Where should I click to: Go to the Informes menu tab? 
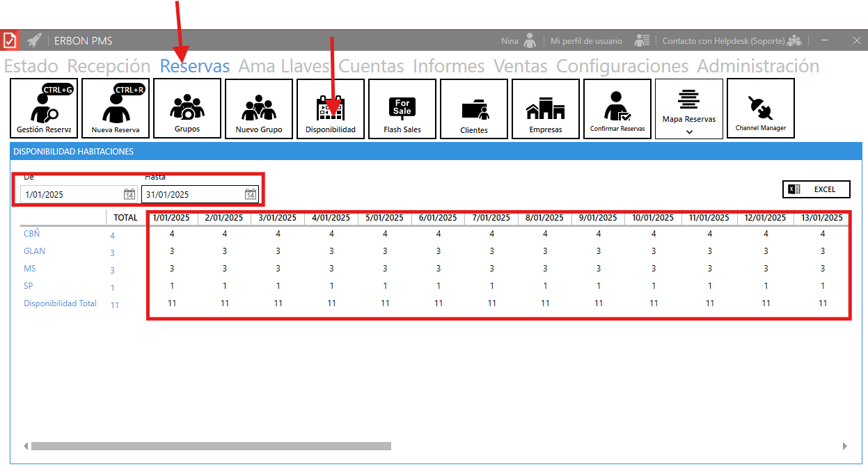[x=448, y=66]
